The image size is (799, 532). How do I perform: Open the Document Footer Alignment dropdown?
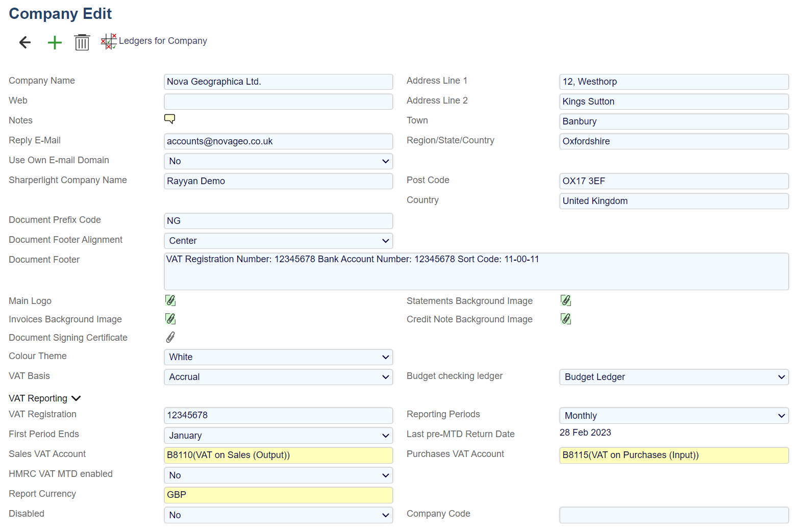(x=278, y=241)
